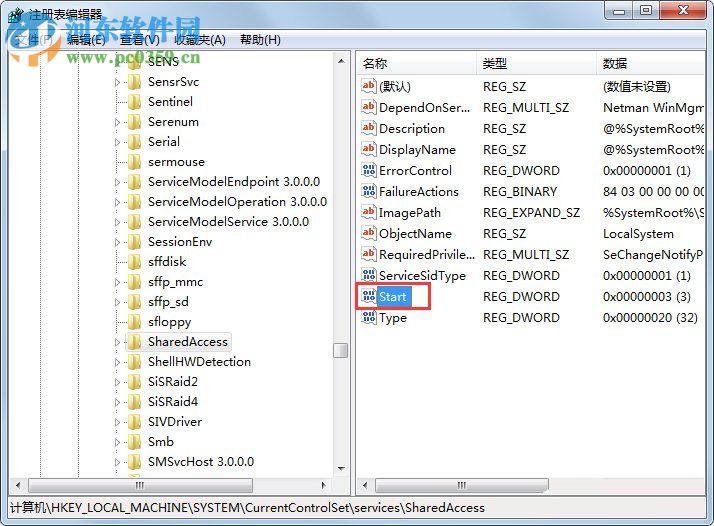Select the ImagePath value name
714x526 pixels.
point(410,213)
